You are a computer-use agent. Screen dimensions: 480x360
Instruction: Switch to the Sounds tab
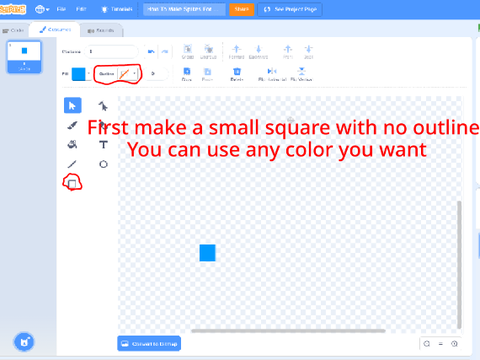click(101, 30)
